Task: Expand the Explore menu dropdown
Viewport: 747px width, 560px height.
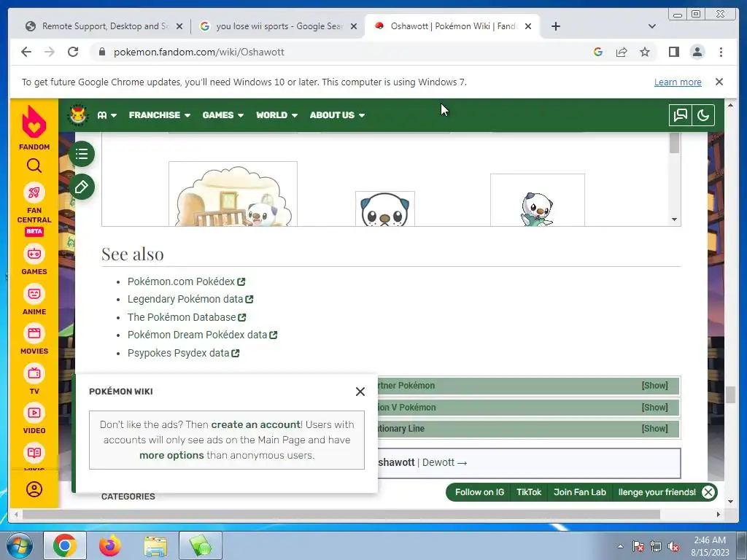Action: click(x=107, y=115)
